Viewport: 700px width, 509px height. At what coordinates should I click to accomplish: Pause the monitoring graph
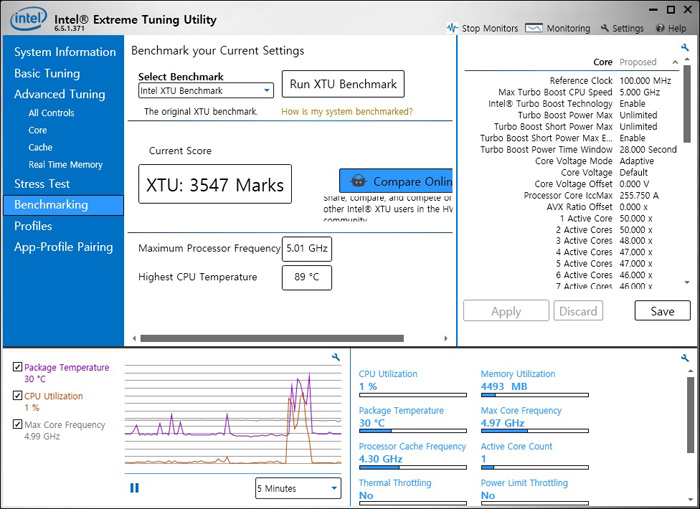click(x=134, y=488)
